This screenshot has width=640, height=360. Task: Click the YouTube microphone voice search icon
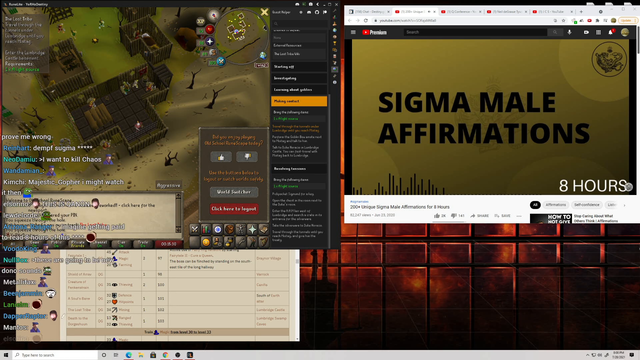point(569,32)
